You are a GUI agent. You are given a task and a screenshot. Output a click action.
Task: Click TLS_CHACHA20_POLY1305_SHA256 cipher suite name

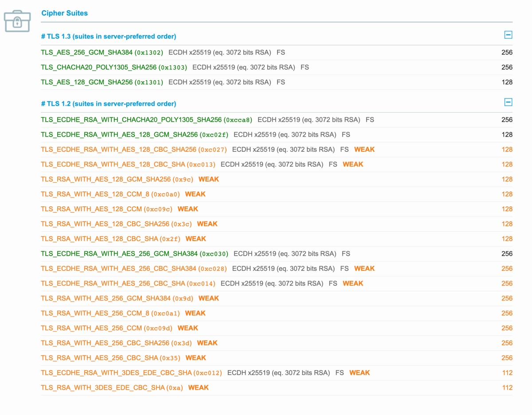[98, 67]
